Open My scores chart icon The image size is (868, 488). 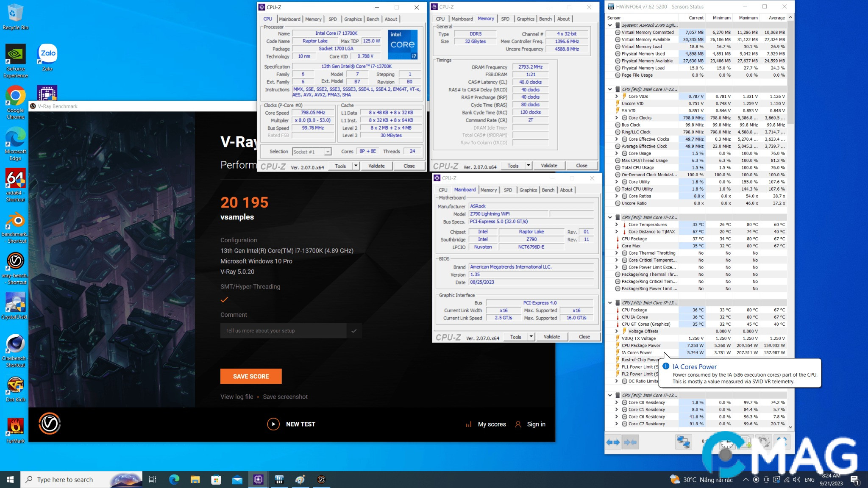(468, 424)
